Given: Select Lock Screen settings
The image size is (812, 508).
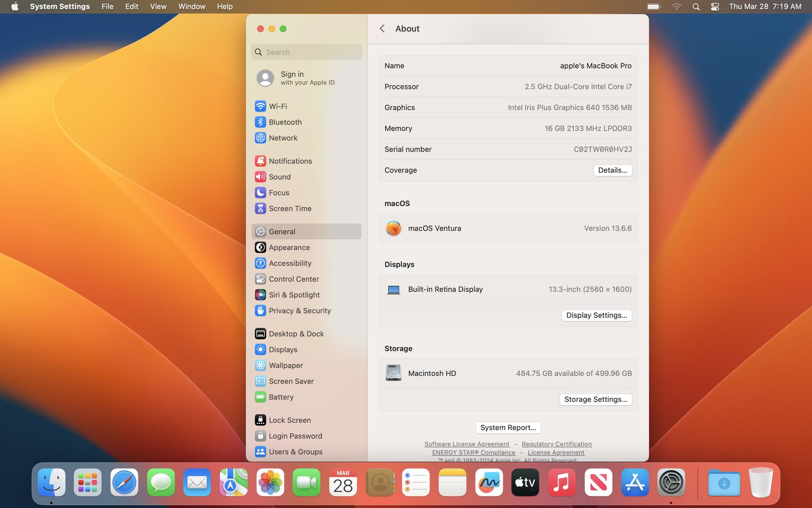Looking at the screenshot, I should tap(306, 420).
